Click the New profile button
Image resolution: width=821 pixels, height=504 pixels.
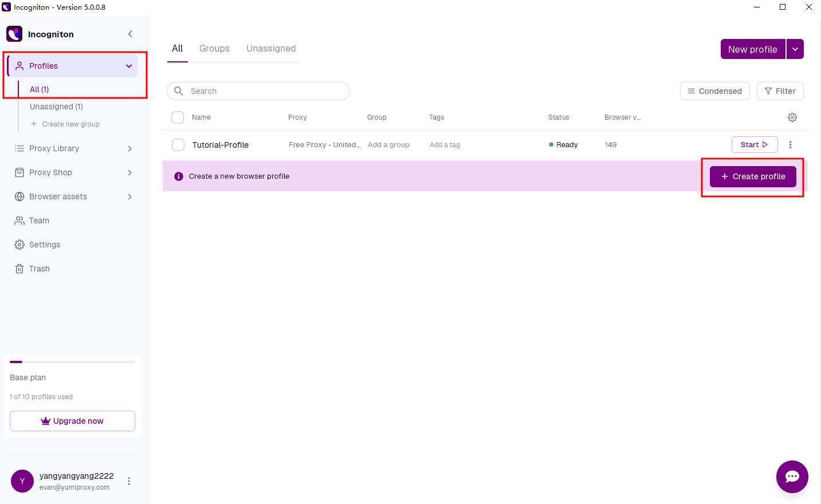(753, 49)
